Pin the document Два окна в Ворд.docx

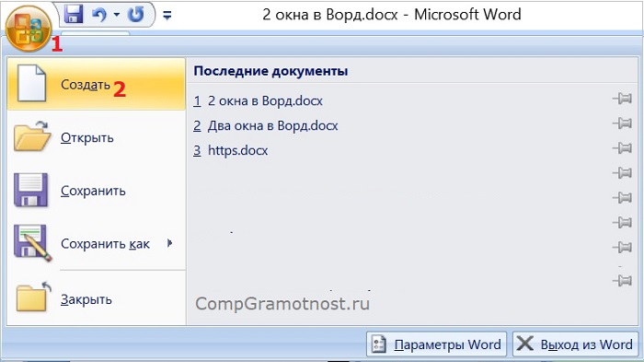point(622,123)
